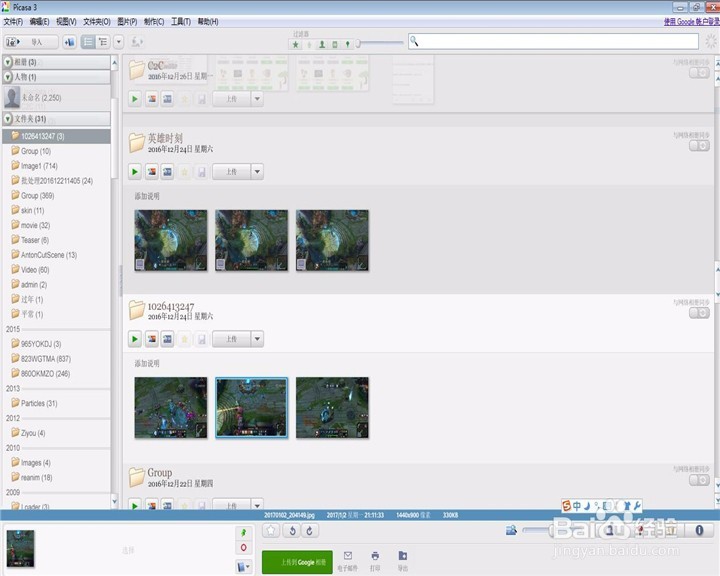The width and height of the screenshot is (720, 576).
Task: Show properties panel info button
Action: [x=699, y=531]
